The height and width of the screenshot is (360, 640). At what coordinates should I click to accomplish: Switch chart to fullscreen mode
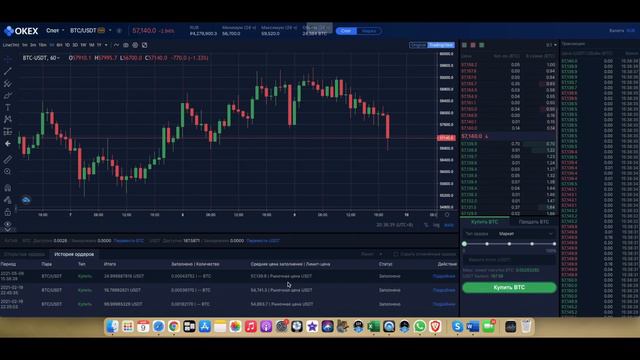tap(144, 45)
